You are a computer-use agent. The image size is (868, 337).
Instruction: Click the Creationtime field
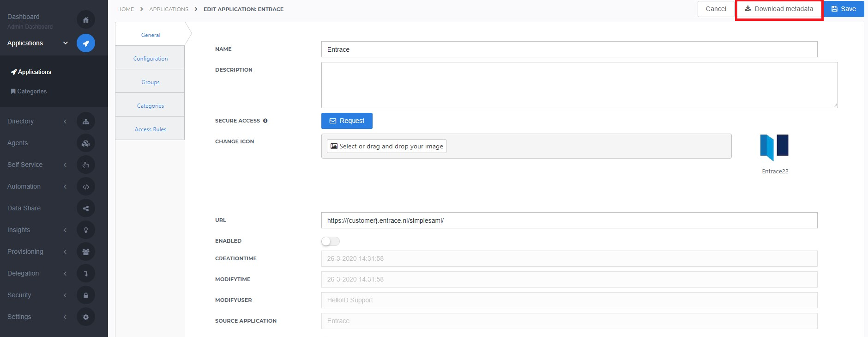[569, 258]
